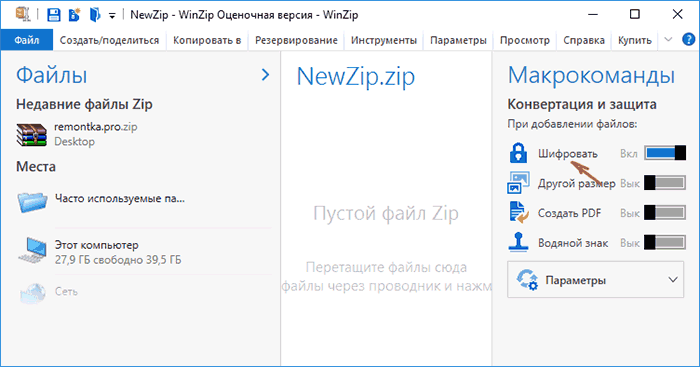Open the quick access toolbar customize arrow
The width and height of the screenshot is (700, 367).
[112, 16]
